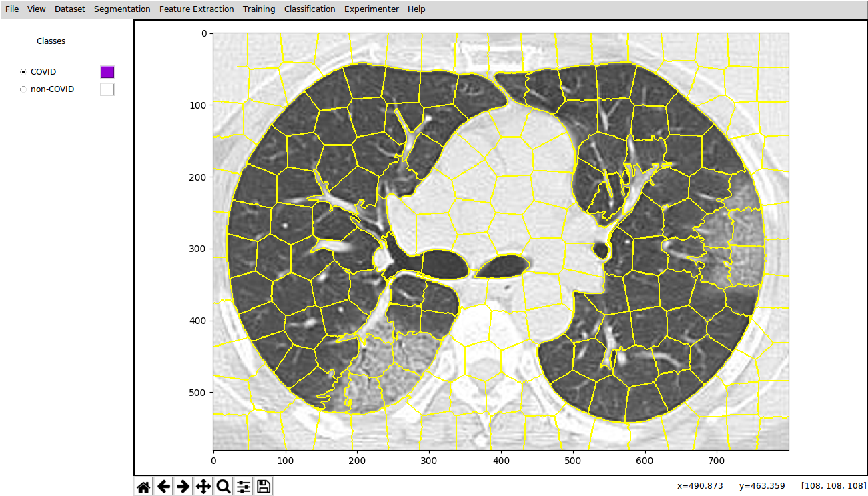Viewport: 868px width, 496px height.
Task: Click the x=490.873 cursor coordinate readout
Action: (x=700, y=485)
